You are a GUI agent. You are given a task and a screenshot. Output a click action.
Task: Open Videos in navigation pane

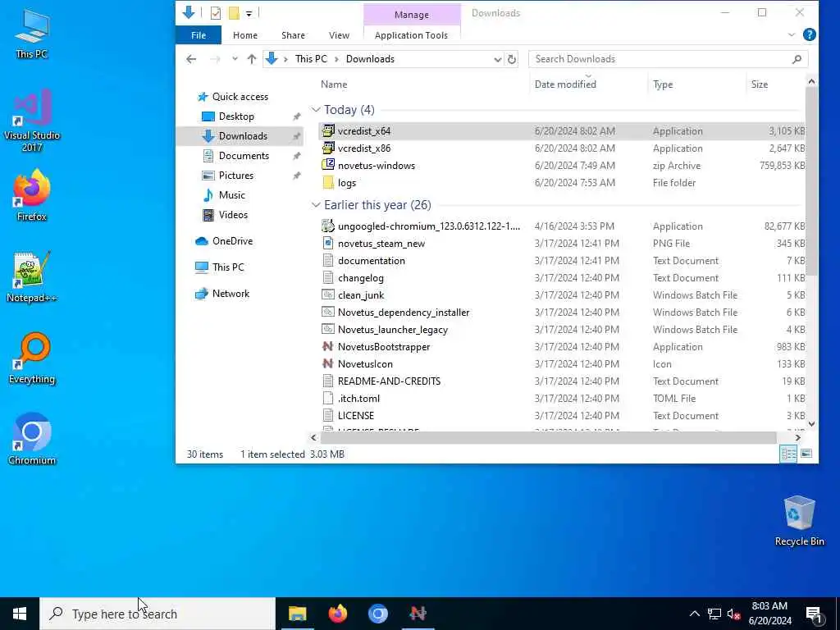(x=233, y=215)
